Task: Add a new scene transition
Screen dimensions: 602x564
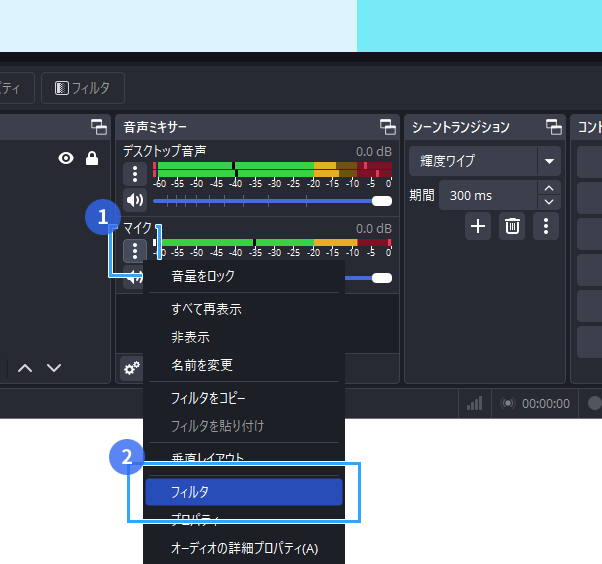Action: [x=478, y=226]
